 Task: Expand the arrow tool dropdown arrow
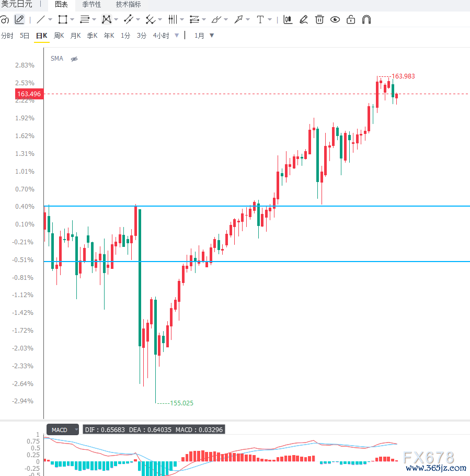coord(248,20)
